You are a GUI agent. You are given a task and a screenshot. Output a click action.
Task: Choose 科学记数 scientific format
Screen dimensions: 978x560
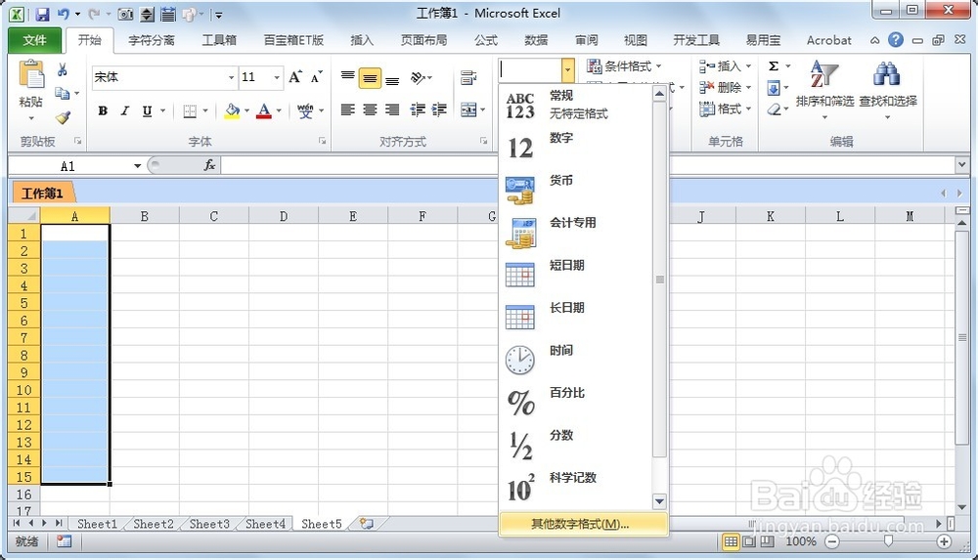(x=577, y=487)
